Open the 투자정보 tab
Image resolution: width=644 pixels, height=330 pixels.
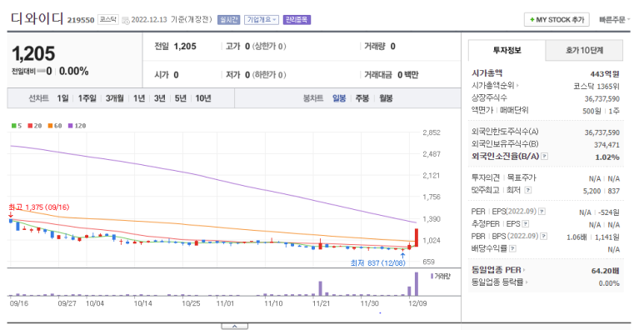click(x=507, y=50)
